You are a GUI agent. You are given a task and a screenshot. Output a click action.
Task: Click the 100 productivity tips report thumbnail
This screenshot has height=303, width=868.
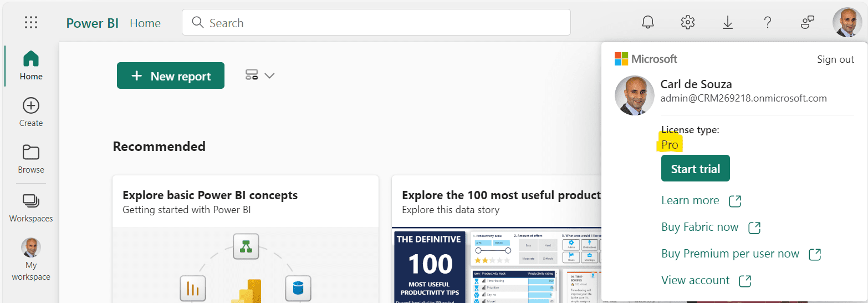[497, 265]
